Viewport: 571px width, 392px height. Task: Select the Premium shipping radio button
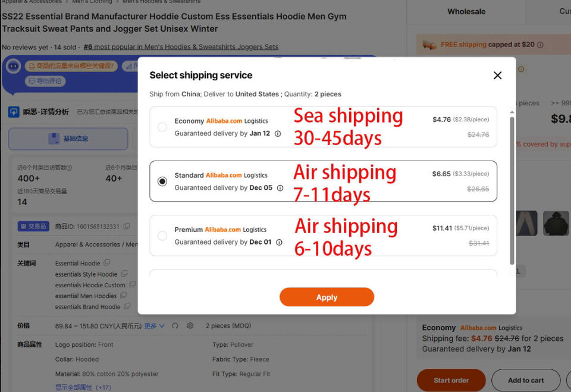click(x=162, y=236)
